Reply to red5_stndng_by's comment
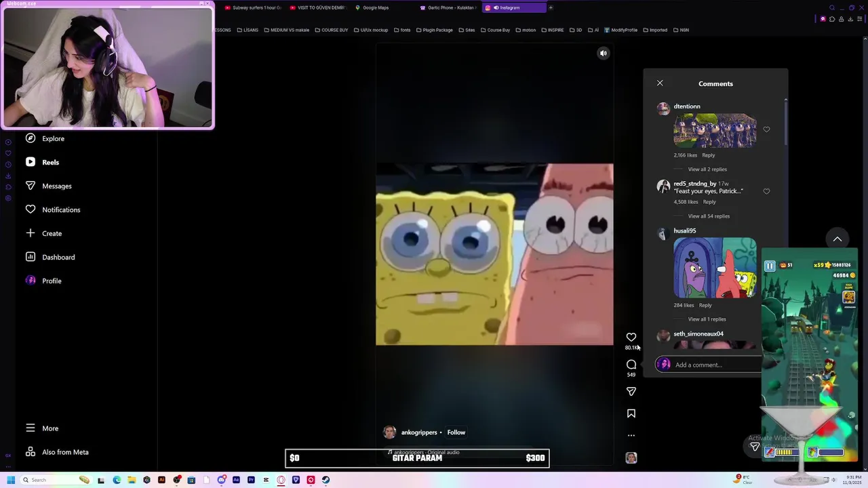The image size is (868, 488). click(709, 202)
